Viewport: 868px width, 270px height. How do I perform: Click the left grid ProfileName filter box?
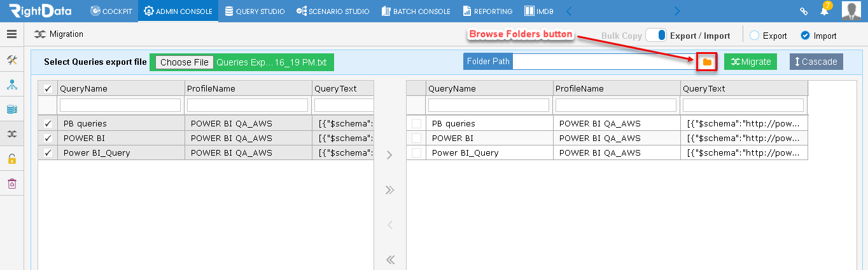(x=248, y=105)
